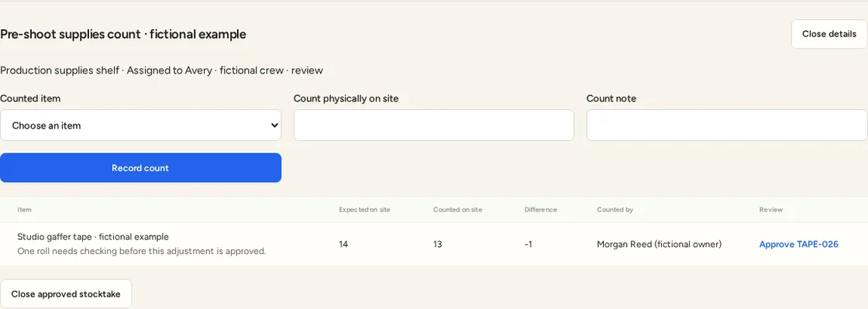Click the note about one roll needing checking
Image resolution: width=868 pixels, height=309 pixels.
click(x=142, y=251)
